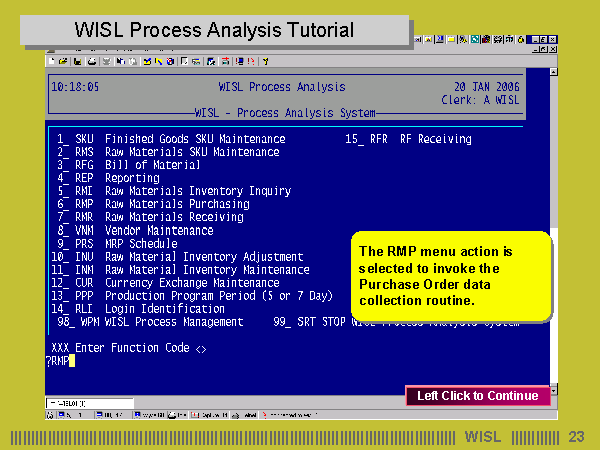Click the yellow icon with blue diagonal line
The height and width of the screenshot is (450, 600).
[158, 61]
